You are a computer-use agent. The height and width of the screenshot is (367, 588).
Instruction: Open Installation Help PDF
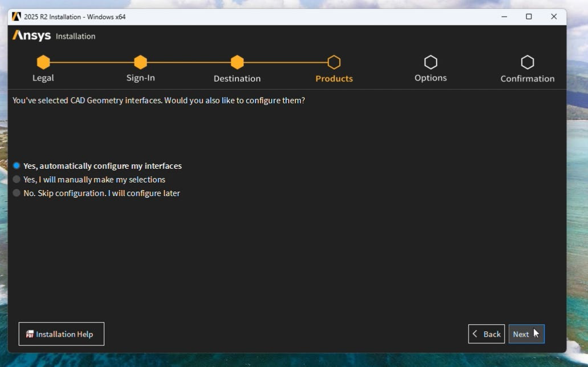(62, 334)
